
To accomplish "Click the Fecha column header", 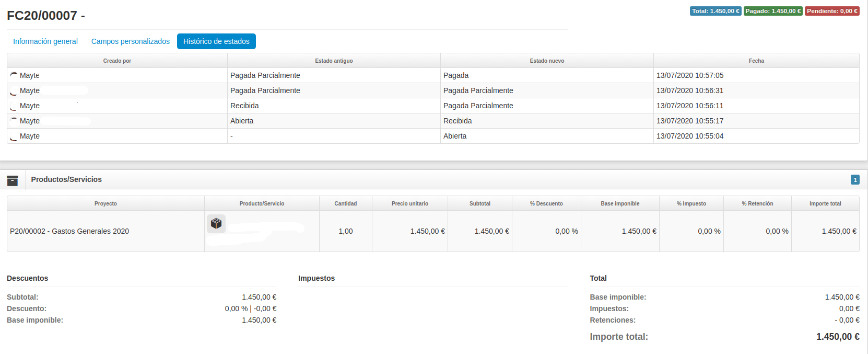I will click(x=756, y=61).
